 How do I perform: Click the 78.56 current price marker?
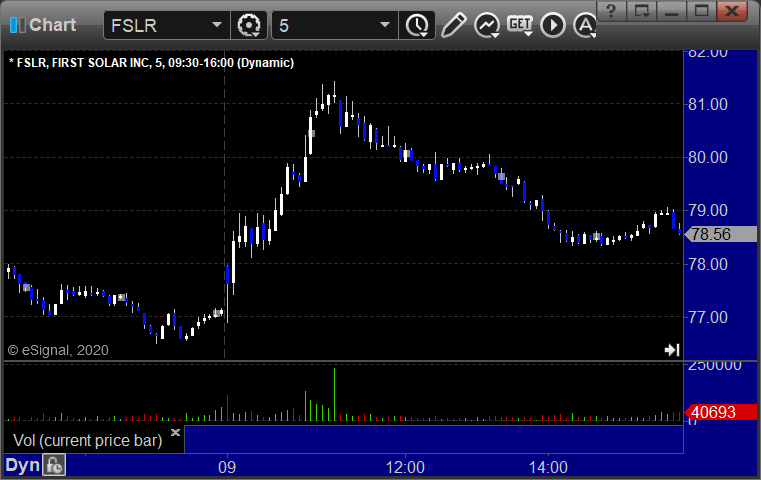click(721, 234)
